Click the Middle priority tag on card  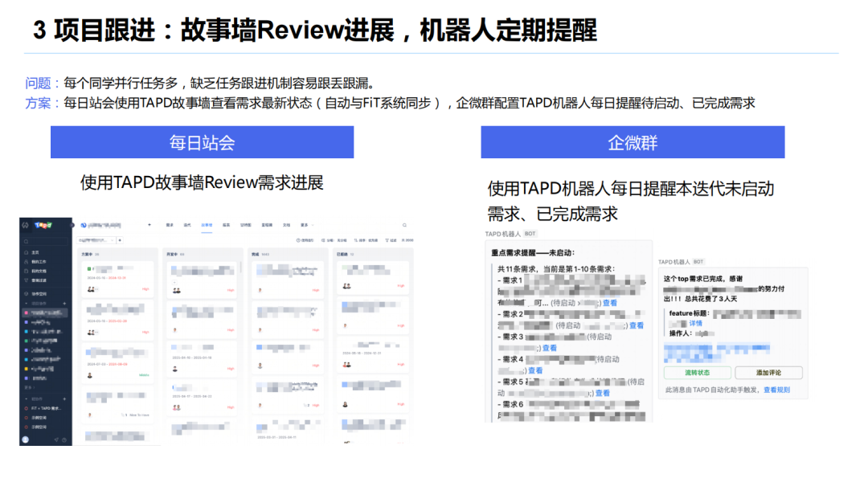click(x=144, y=375)
